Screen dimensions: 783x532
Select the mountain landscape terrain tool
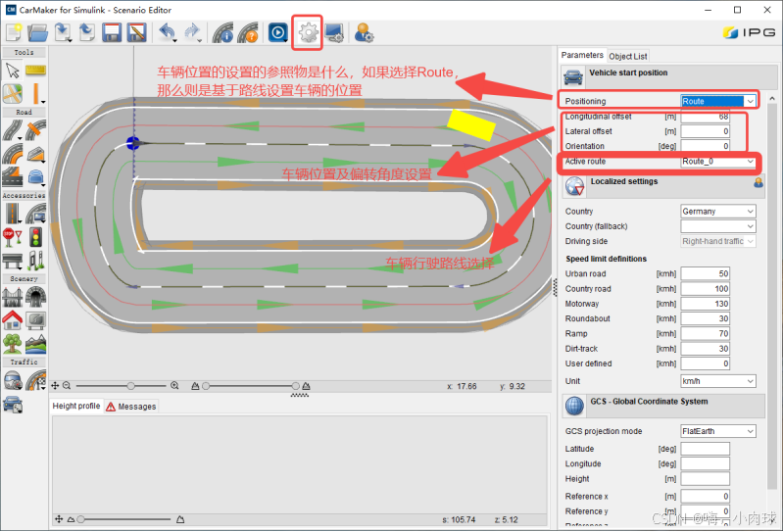36,344
